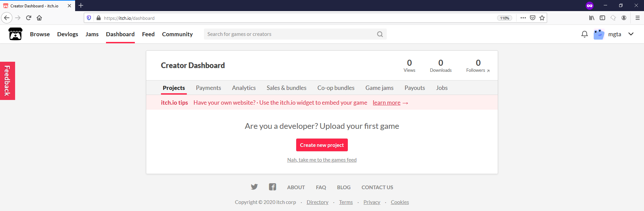The image size is (644, 211).
Task: Reset the 110% zoom indicator
Action: 504,18
